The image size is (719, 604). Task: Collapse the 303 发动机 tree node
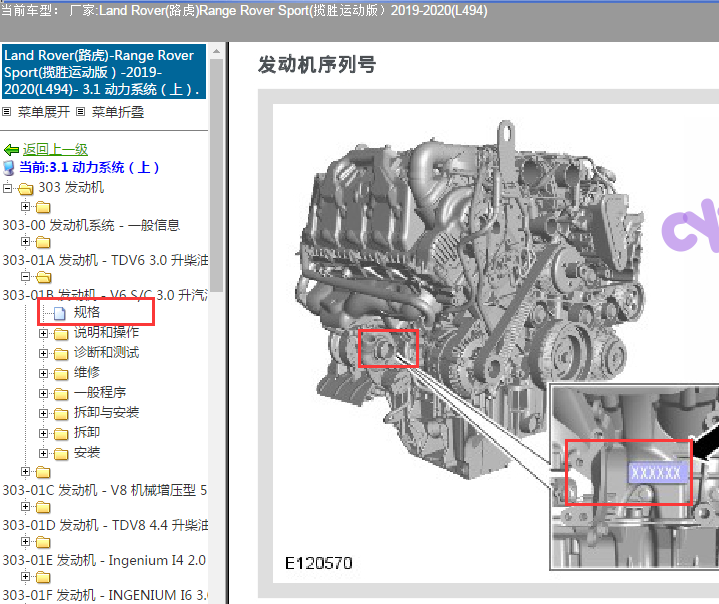[7, 188]
